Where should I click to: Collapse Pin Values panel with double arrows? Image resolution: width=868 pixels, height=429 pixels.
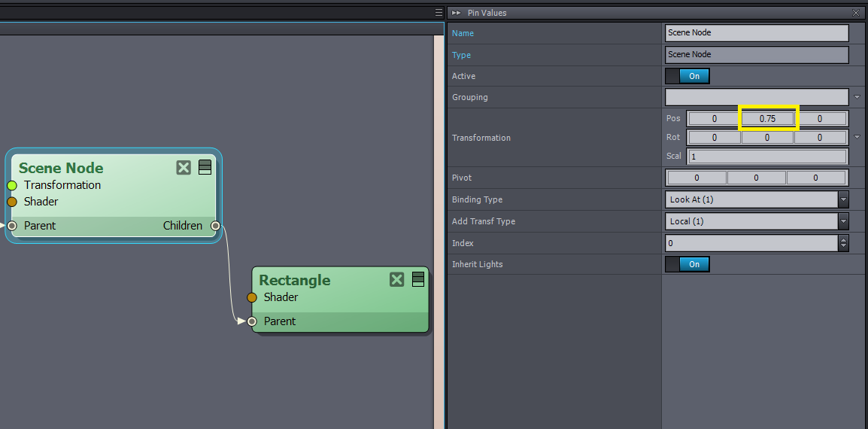point(456,13)
